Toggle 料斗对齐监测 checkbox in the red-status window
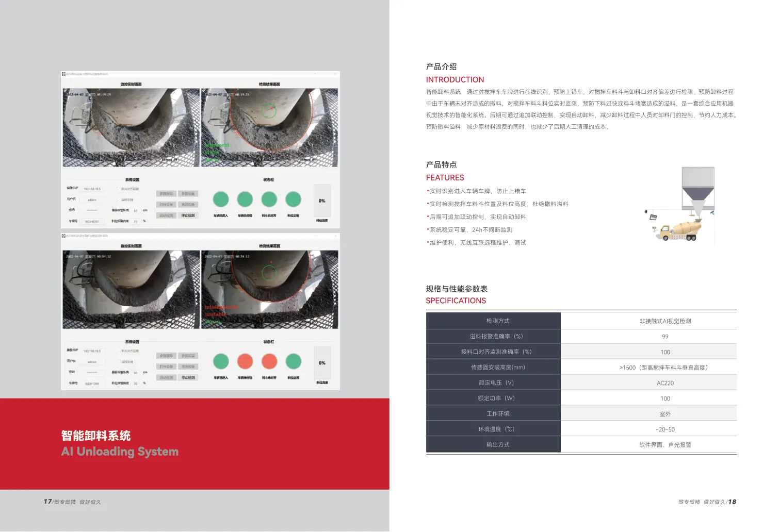 (x=119, y=351)
